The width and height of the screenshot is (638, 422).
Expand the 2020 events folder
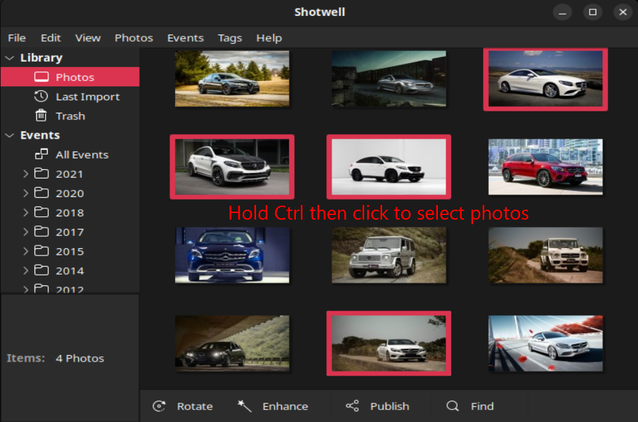point(26,193)
